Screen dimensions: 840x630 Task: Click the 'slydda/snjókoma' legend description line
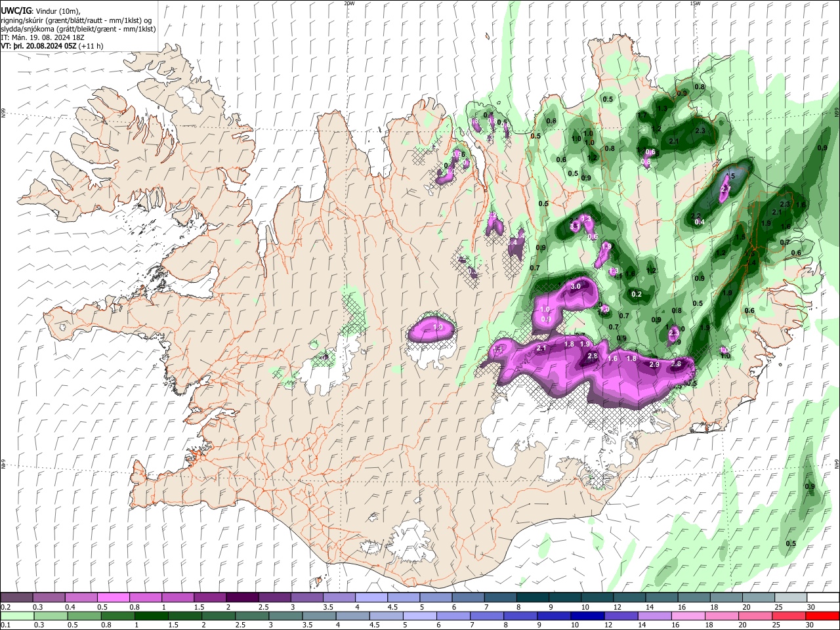coord(78,29)
